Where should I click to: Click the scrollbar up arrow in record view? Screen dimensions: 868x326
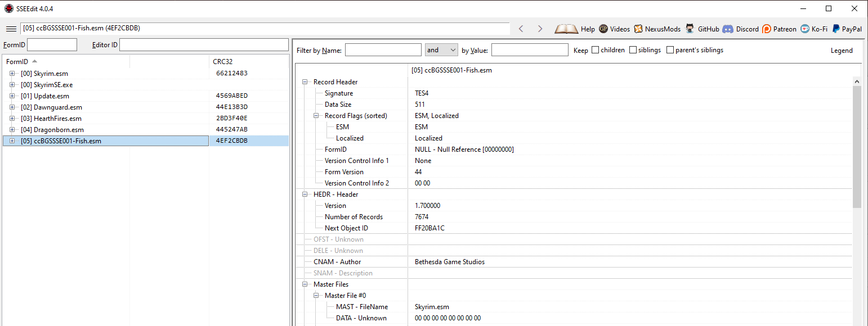point(857,81)
